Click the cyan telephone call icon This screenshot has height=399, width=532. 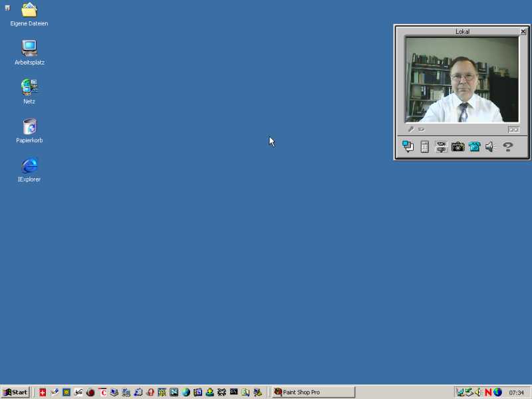(x=474, y=146)
